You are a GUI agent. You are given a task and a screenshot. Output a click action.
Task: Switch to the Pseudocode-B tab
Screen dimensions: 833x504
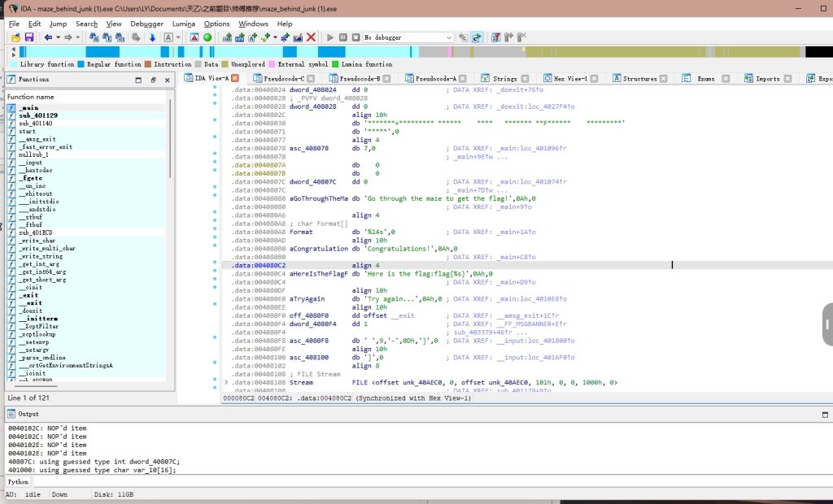pyautogui.click(x=360, y=79)
